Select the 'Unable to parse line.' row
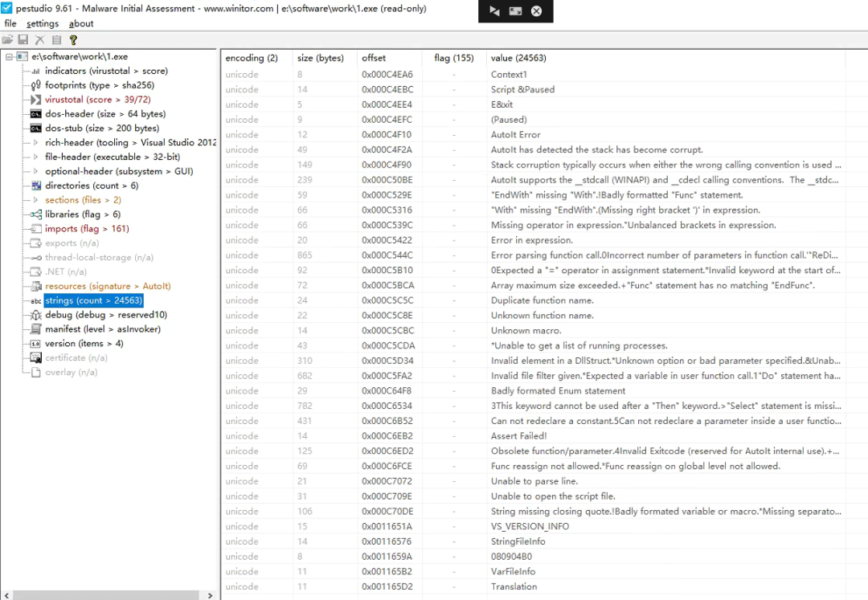 (x=533, y=482)
